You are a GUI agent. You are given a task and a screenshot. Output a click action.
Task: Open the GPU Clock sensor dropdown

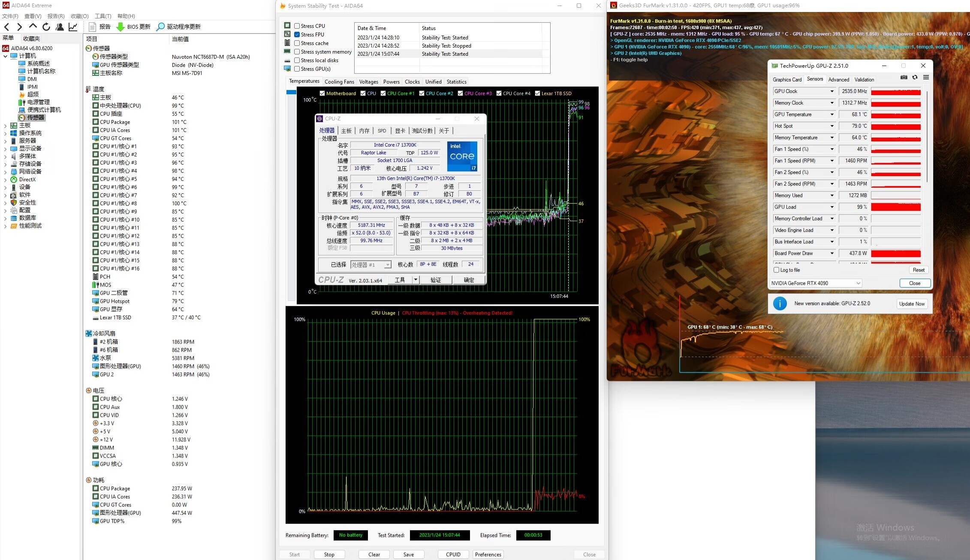(831, 91)
